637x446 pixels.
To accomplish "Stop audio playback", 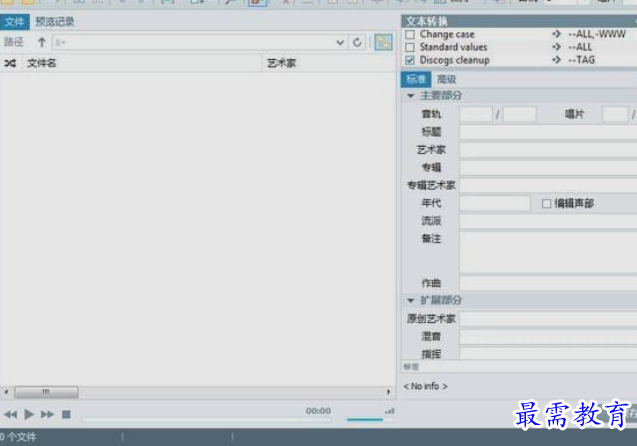I will pyautogui.click(x=66, y=414).
